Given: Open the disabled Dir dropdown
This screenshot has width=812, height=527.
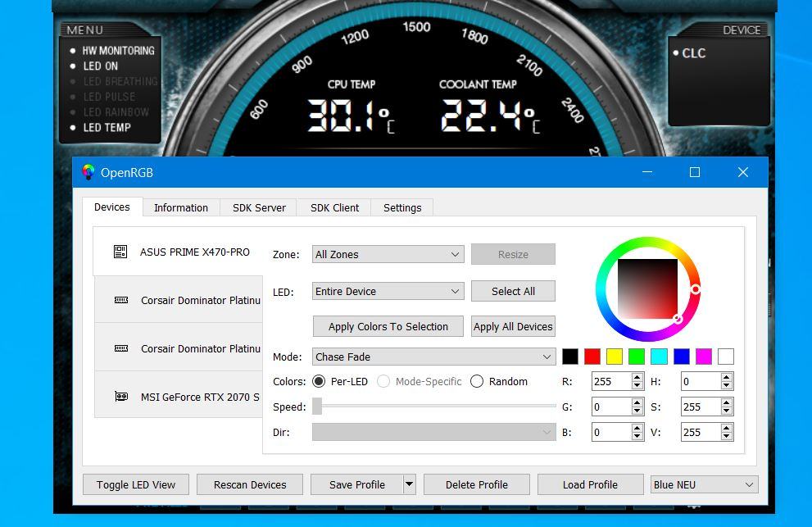Looking at the screenshot, I should point(434,432).
